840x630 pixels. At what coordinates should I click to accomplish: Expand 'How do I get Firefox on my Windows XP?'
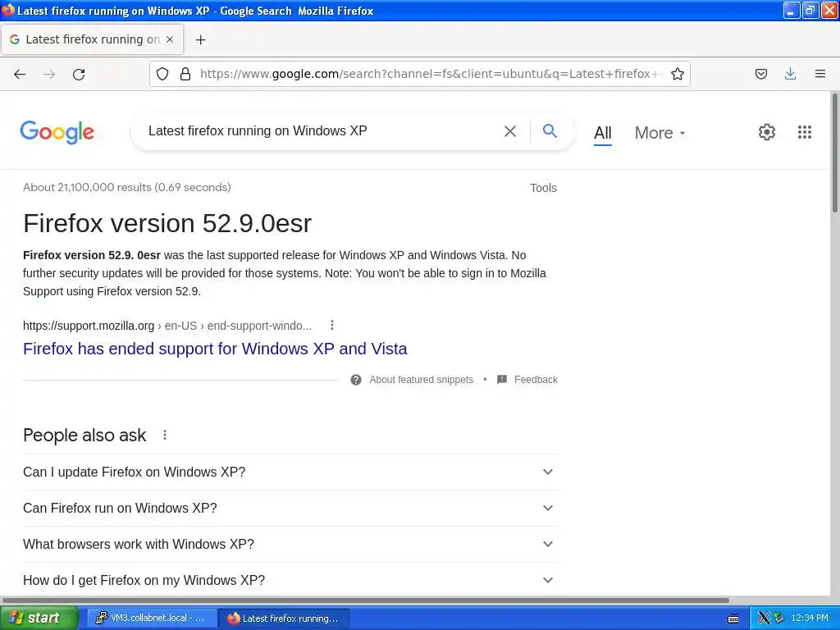point(290,580)
